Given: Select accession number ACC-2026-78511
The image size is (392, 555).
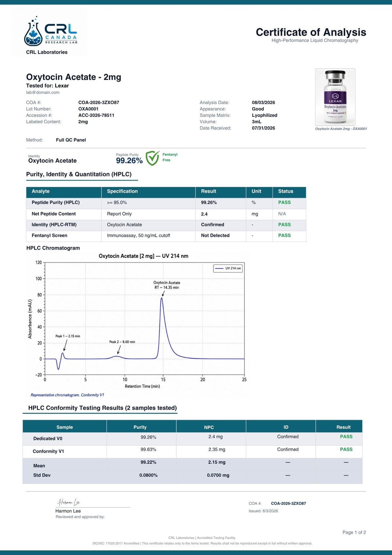Looking at the screenshot, I should (x=96, y=115).
